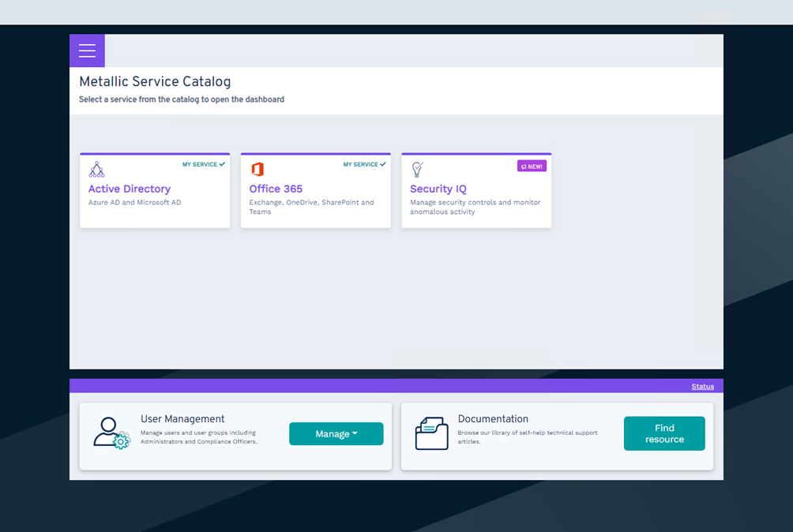Expand the Manage dropdown button
This screenshot has width=793, height=532.
336,434
